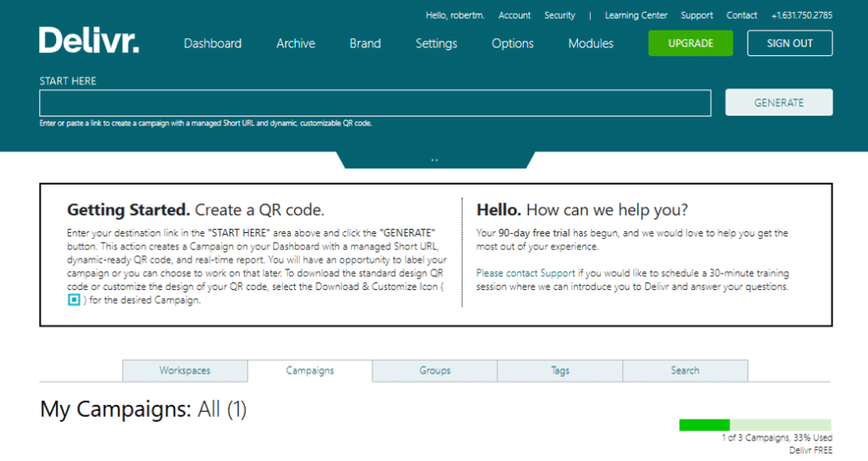The height and width of the screenshot is (461, 868).
Task: Click the 'Hello. How can we help you?' heading
Action: 582,210
